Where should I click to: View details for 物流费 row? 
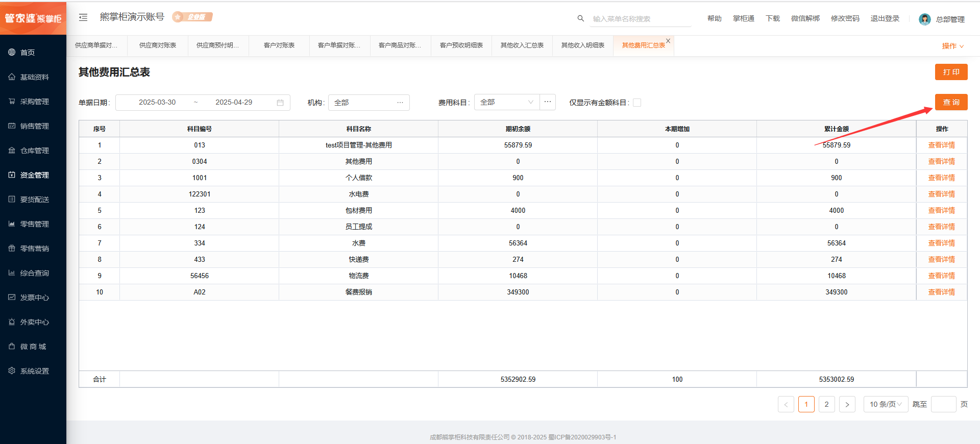[x=942, y=276]
